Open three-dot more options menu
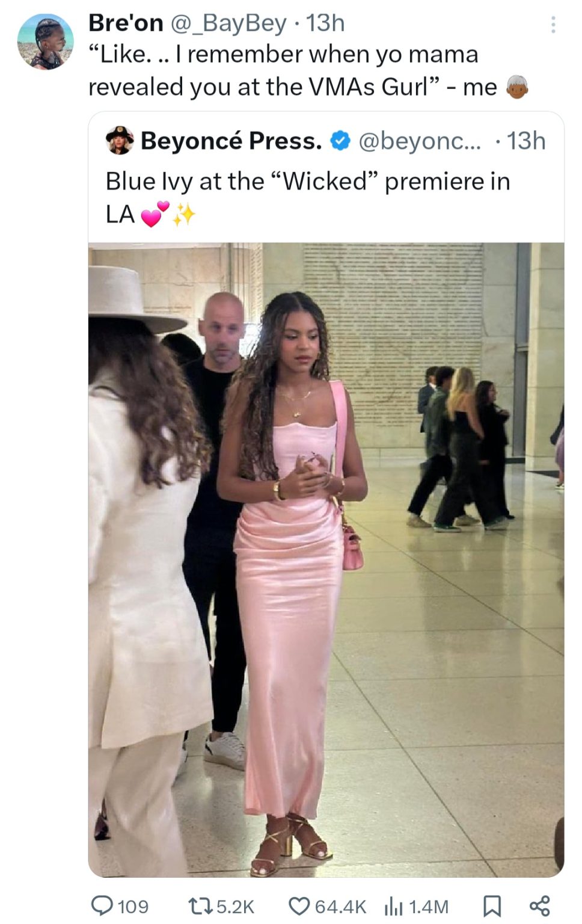 pos(553,25)
